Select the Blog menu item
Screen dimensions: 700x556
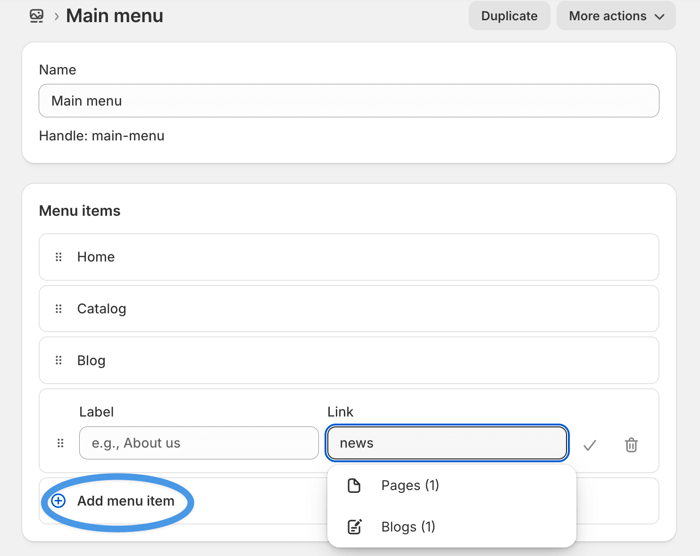pos(349,360)
